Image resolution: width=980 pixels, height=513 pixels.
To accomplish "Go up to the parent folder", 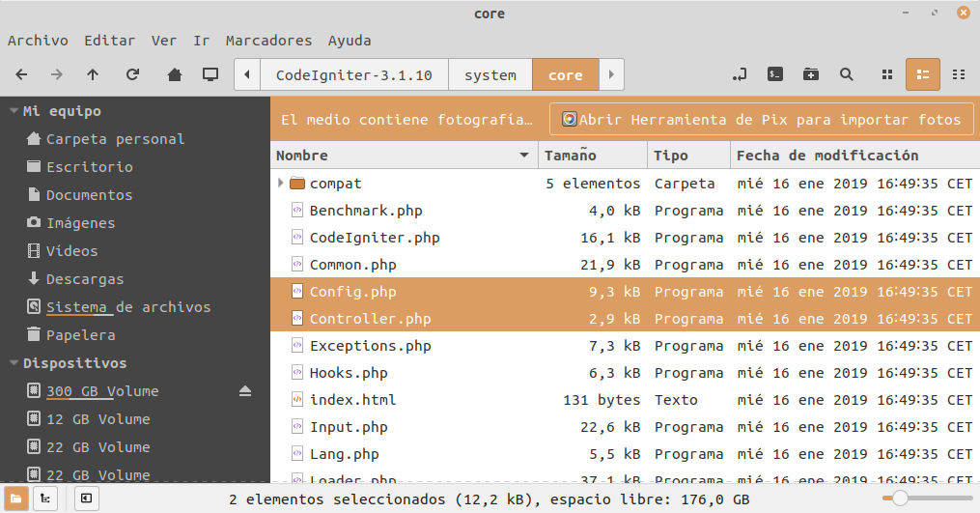I will pyautogui.click(x=93, y=75).
